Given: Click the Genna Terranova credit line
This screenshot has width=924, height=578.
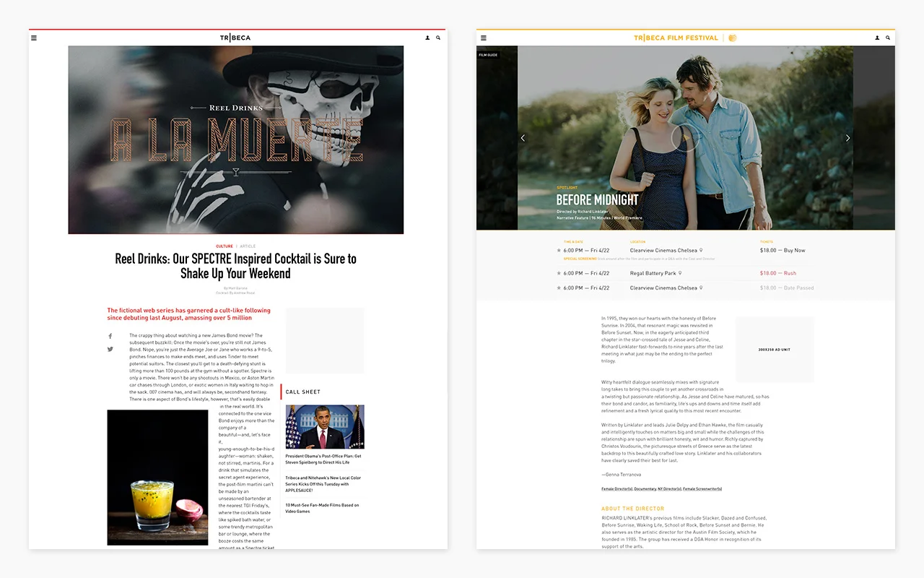Looking at the screenshot, I should coord(621,475).
